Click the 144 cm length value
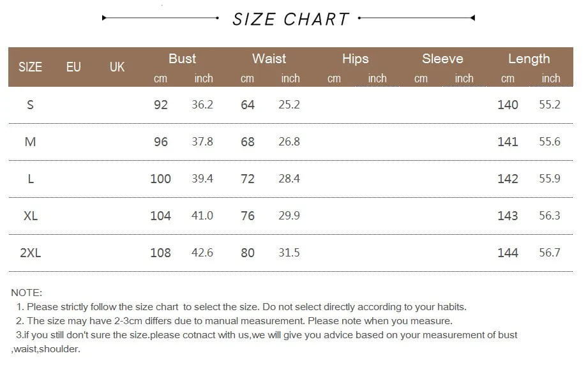Viewport: 588px width, 365px height. (508, 253)
